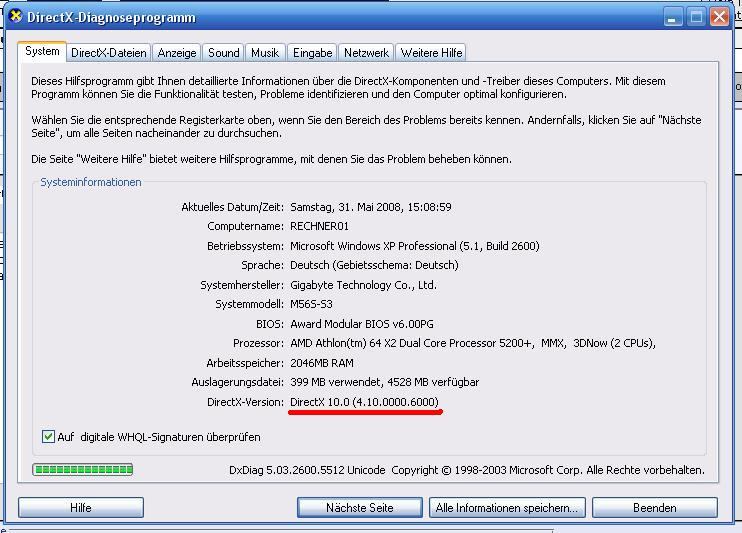Select computer name RECHNER01
Screen dimensions: 742x533
pyautogui.click(x=319, y=226)
